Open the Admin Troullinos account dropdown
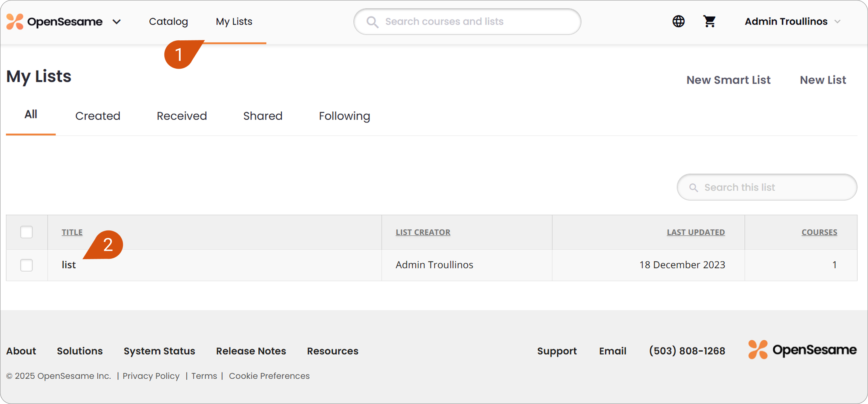Image resolution: width=868 pixels, height=404 pixels. (793, 22)
